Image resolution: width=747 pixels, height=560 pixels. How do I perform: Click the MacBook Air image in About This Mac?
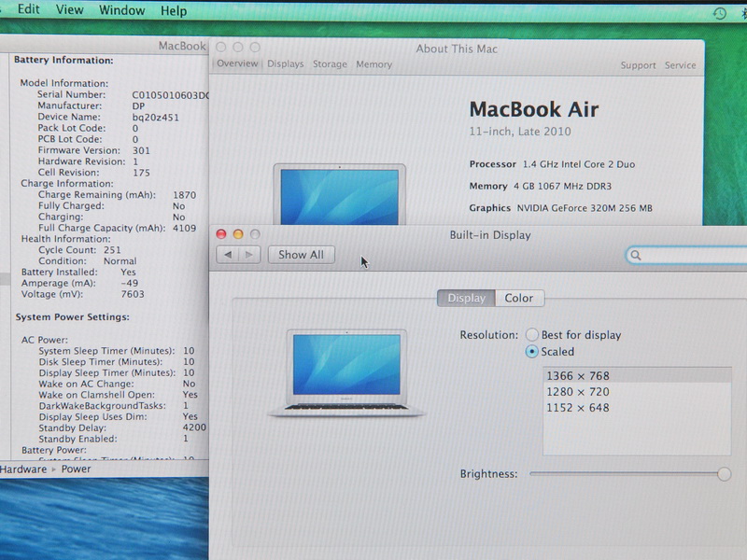pos(340,194)
